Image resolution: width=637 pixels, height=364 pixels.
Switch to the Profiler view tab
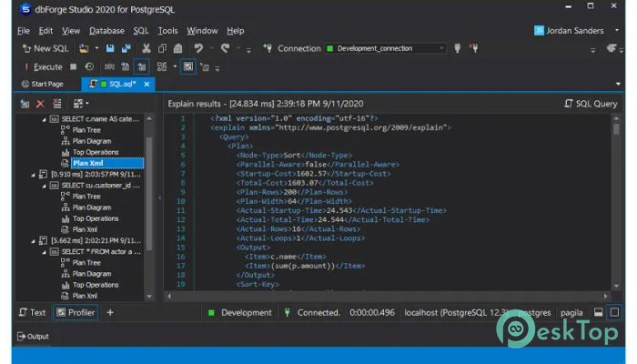click(76, 312)
